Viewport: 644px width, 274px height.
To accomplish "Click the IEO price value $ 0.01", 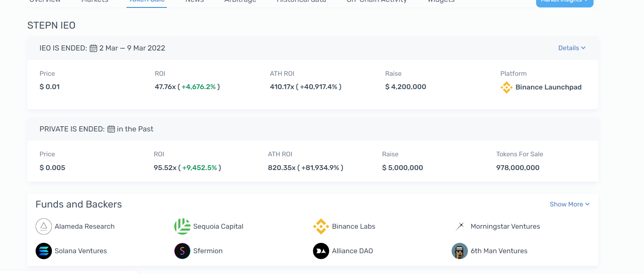I will (x=50, y=87).
